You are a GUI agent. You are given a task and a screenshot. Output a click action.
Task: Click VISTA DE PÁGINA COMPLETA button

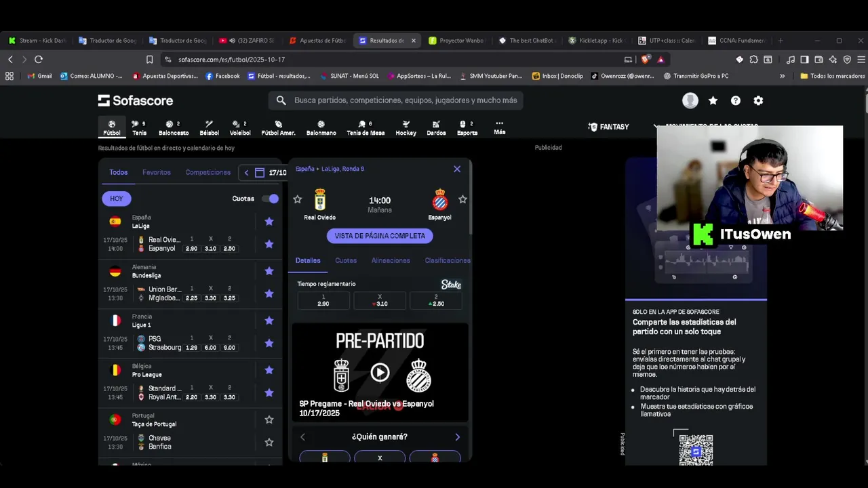pyautogui.click(x=380, y=236)
